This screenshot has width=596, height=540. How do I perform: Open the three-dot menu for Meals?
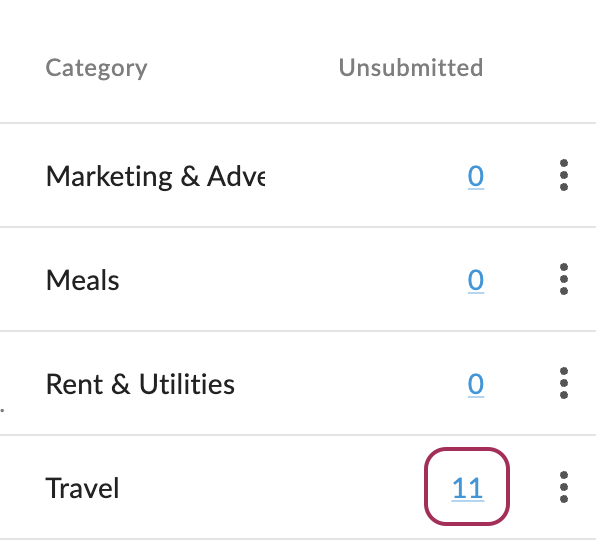pyautogui.click(x=564, y=279)
